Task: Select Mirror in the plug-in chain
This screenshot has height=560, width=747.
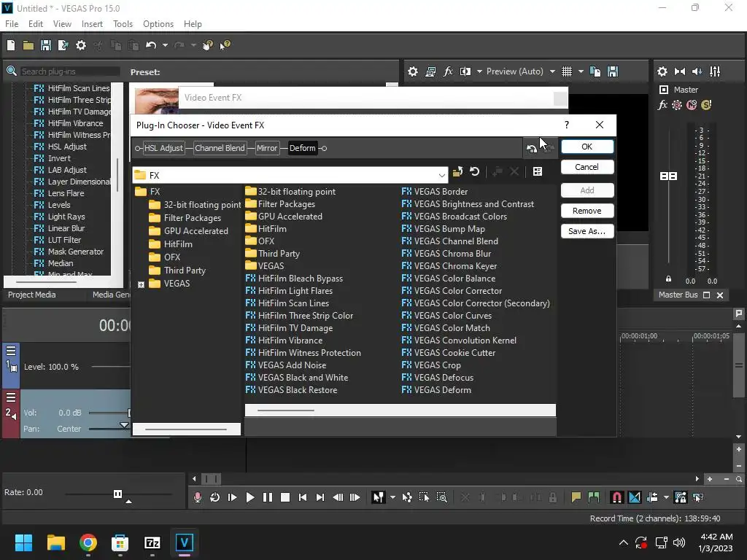Action: (267, 148)
